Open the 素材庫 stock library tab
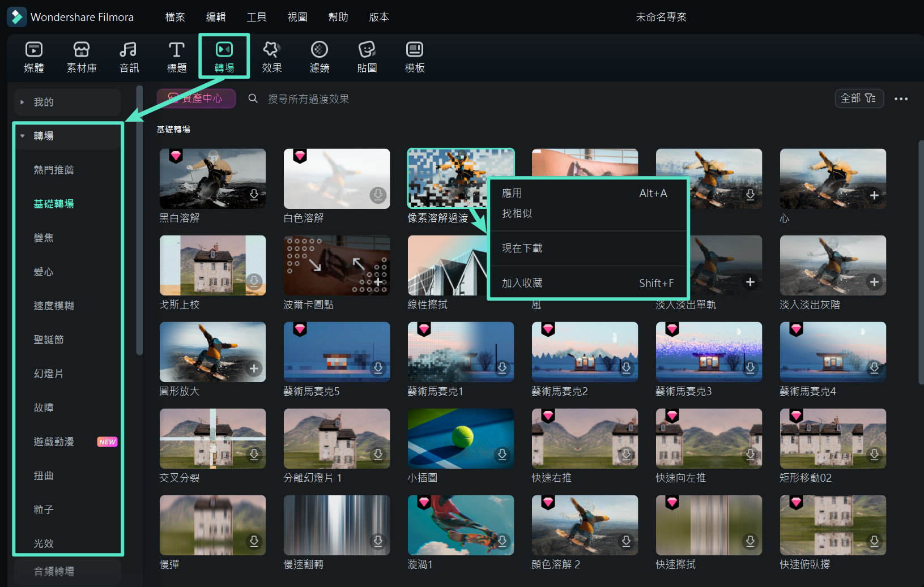The height and width of the screenshot is (587, 924). coord(82,57)
